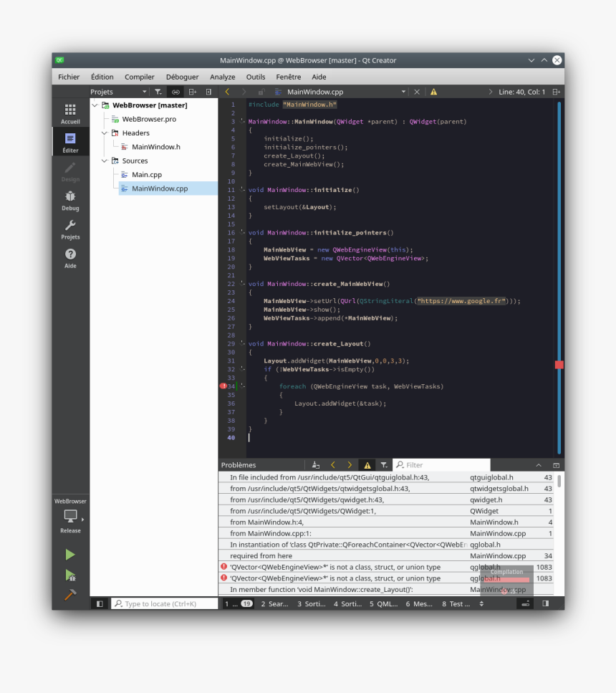Build project with the hammer icon
This screenshot has height=693, width=616.
coord(70,595)
